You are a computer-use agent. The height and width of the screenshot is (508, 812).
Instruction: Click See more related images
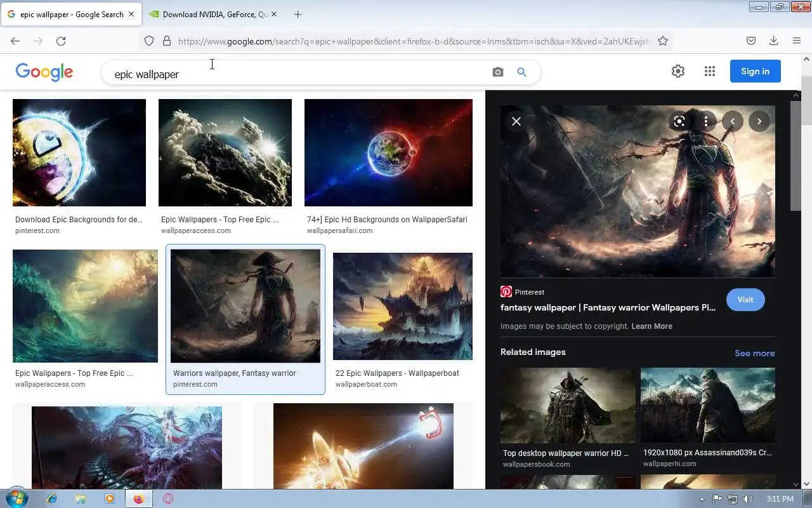tap(754, 353)
